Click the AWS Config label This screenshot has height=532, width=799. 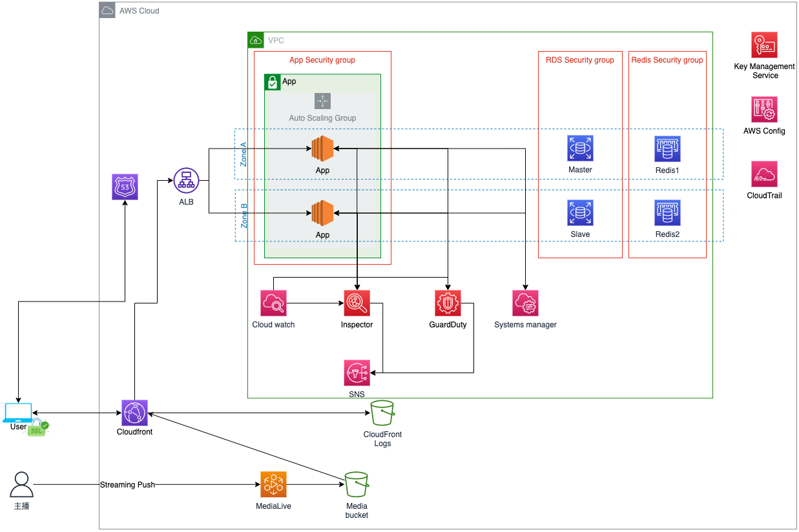(x=764, y=131)
